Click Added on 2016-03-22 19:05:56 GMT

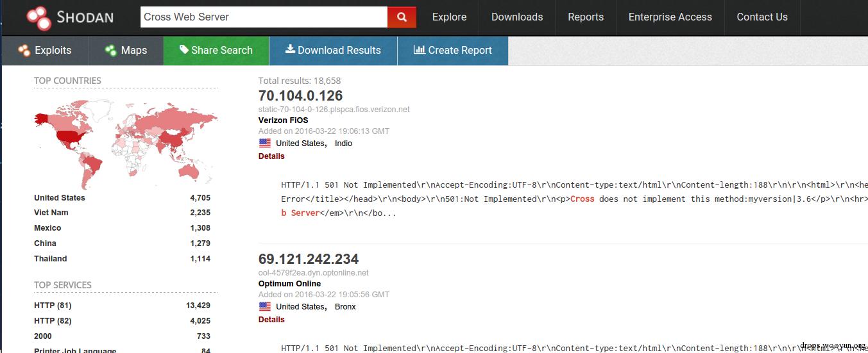click(x=324, y=295)
